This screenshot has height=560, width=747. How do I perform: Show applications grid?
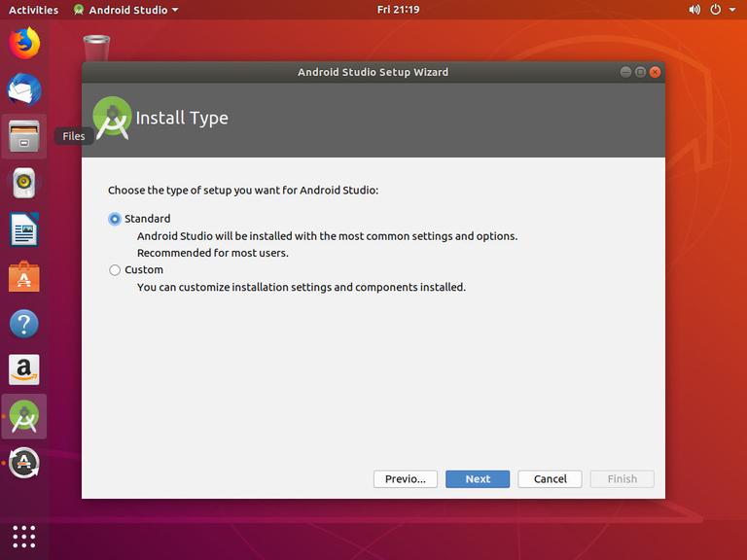24,537
